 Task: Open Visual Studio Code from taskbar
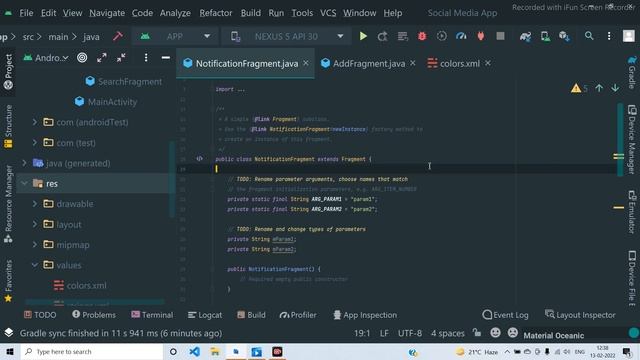194,351
